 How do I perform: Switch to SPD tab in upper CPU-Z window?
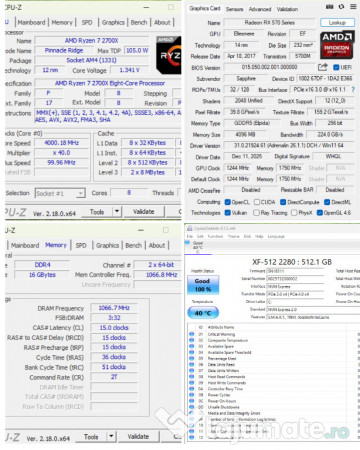87,22
